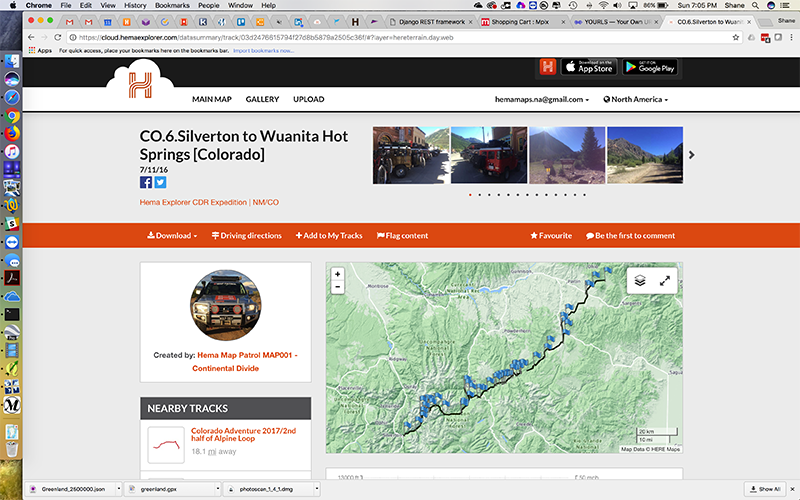Screen dimensions: 800x500
Task: Click the orange Hema app icon in header
Action: (547, 67)
